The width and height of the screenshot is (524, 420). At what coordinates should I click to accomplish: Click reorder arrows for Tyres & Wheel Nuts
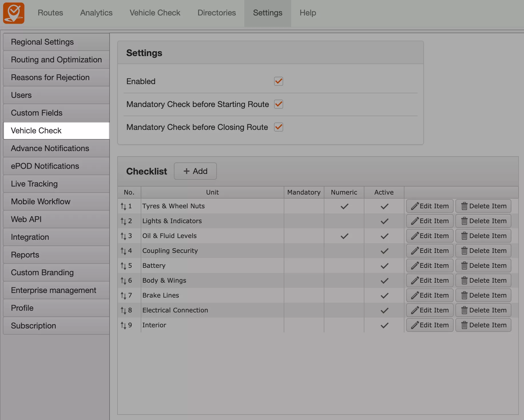tap(123, 206)
